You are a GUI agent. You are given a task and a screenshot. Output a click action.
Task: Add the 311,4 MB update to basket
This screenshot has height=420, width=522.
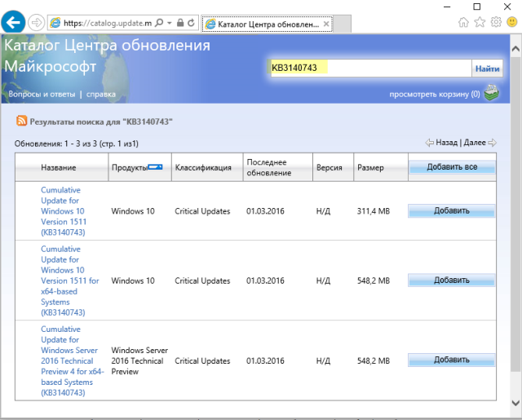point(451,210)
